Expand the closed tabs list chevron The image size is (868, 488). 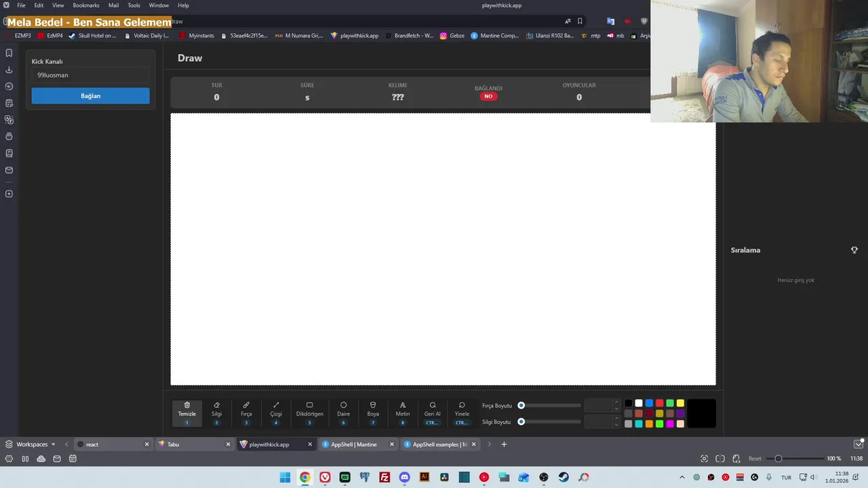coord(858,445)
